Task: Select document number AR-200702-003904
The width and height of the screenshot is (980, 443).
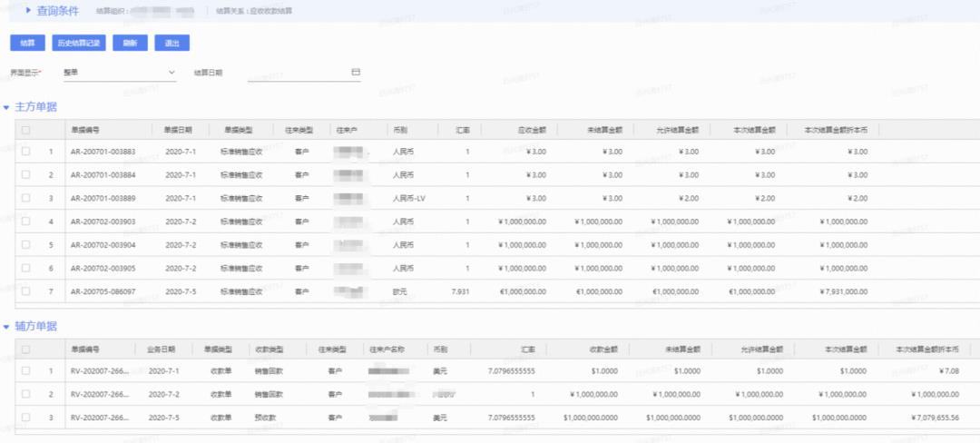Action: click(103, 245)
